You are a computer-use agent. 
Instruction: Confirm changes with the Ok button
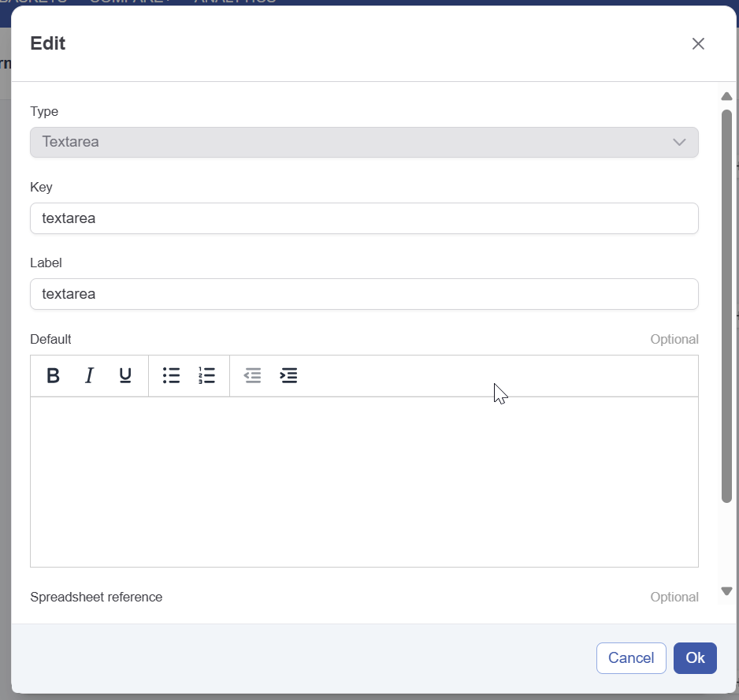pos(694,658)
